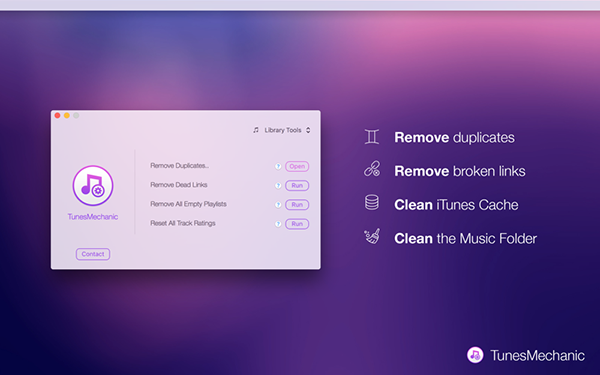This screenshot has width=600, height=375.
Task: Minimize the window with the yellow button
Action: pyautogui.click(x=67, y=115)
